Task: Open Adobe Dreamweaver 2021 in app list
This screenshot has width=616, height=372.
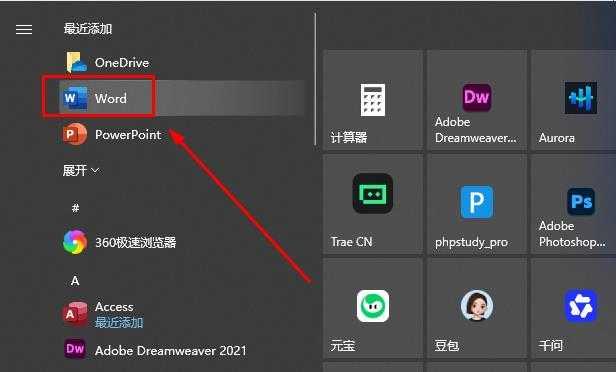Action: (182, 350)
